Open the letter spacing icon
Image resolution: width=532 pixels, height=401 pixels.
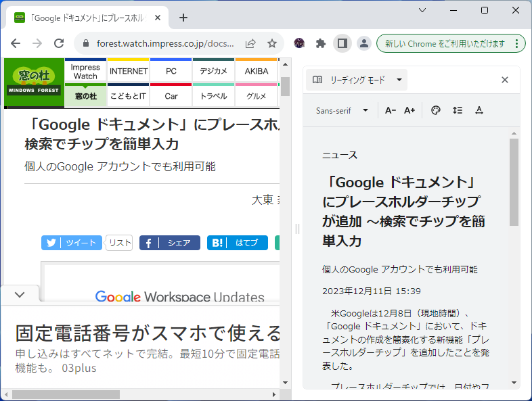(x=479, y=110)
